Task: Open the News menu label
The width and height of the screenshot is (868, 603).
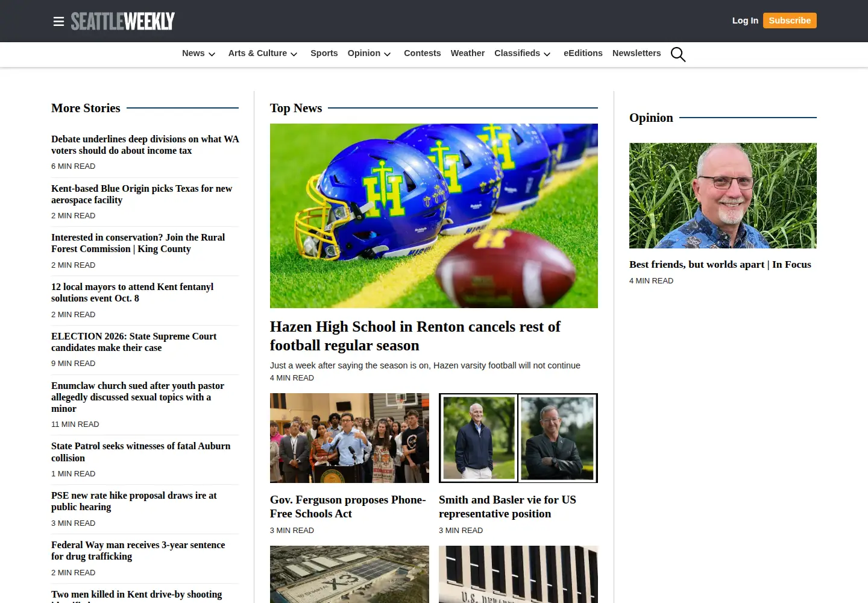Action: pyautogui.click(x=193, y=53)
